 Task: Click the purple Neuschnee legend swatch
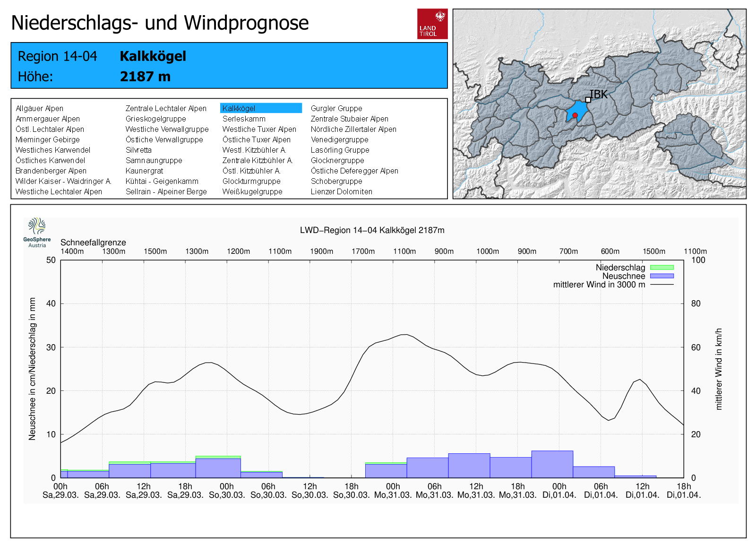pos(662,276)
